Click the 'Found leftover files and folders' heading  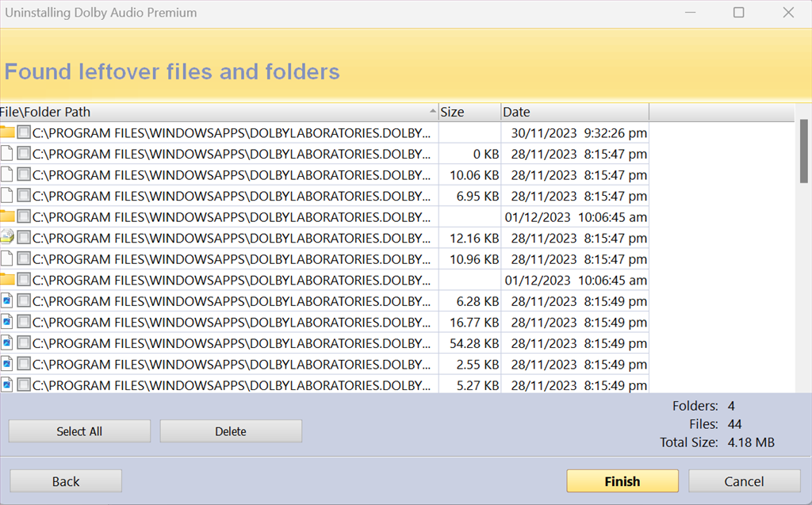[x=172, y=71]
